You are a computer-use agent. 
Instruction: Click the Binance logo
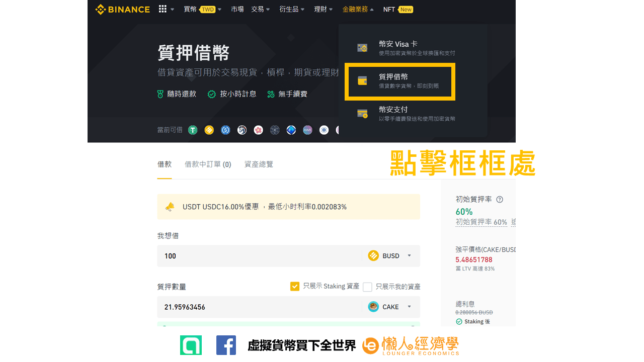pyautogui.click(x=122, y=9)
